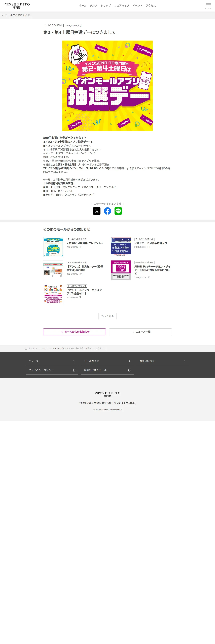Screen dimensions: 215x644
Task: Click the 500円お買い物券が当たるかも！？ text
Action: pyautogui.click(x=65, y=138)
